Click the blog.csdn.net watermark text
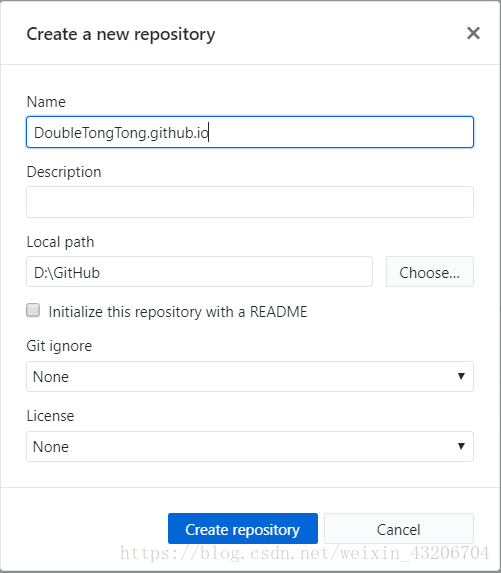The height and width of the screenshot is (573, 501). (x=305, y=553)
